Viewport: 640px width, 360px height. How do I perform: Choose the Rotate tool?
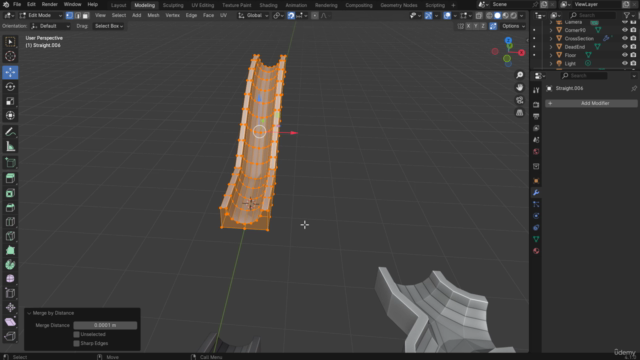click(10, 87)
